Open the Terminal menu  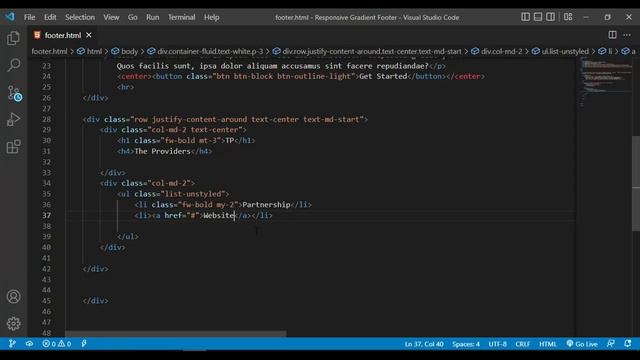(182, 17)
